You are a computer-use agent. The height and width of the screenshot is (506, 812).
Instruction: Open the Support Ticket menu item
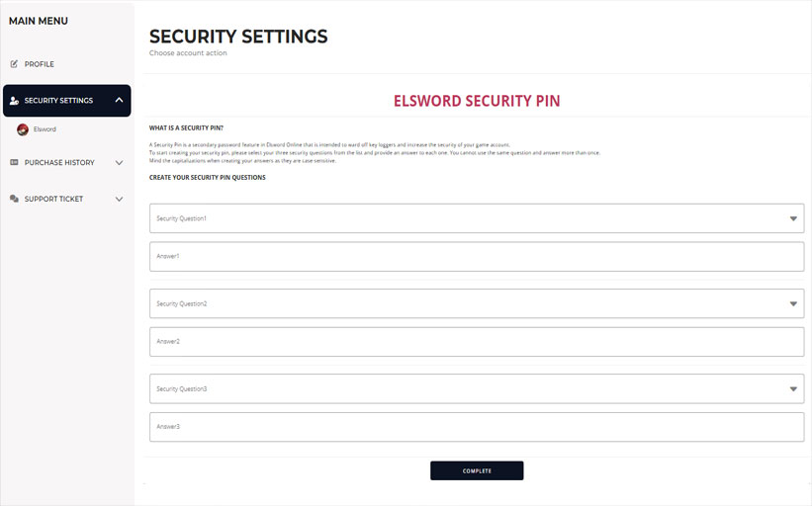53,199
